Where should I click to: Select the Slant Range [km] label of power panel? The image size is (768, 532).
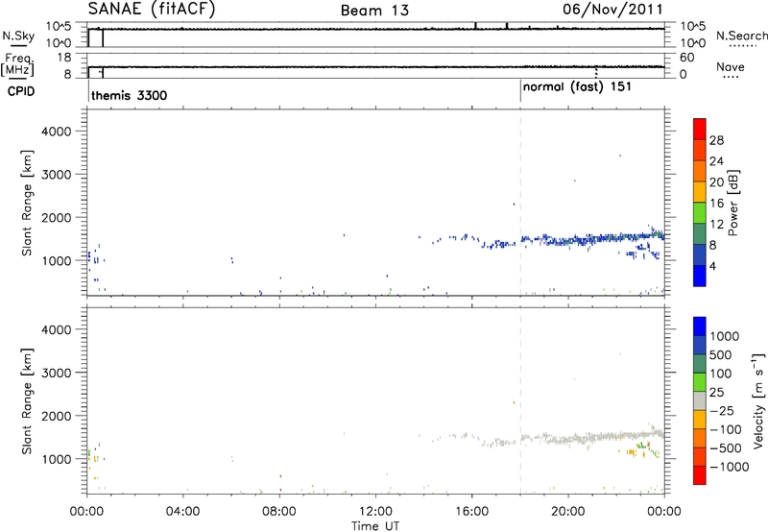click(27, 203)
